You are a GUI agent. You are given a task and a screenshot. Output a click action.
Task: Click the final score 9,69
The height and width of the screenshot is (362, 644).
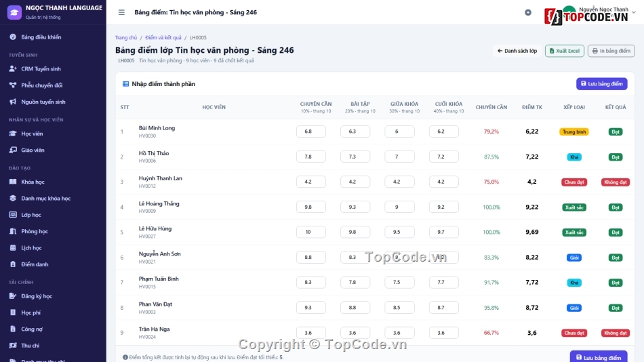532,232
